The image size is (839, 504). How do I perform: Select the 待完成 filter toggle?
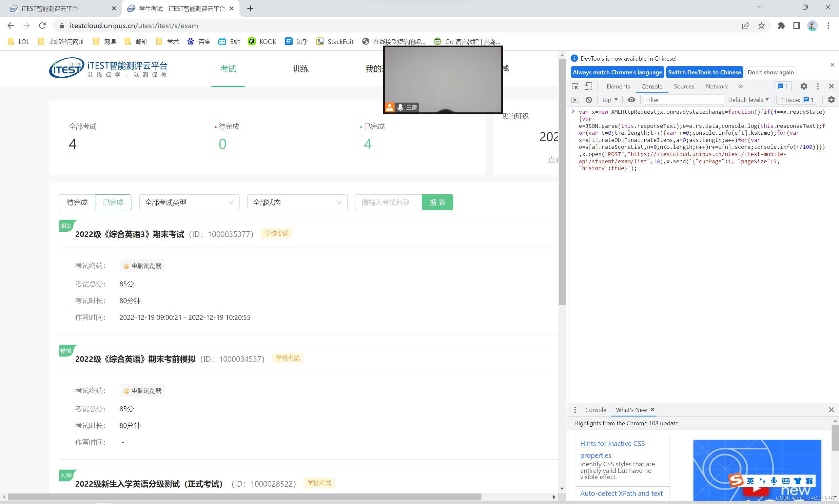point(77,203)
